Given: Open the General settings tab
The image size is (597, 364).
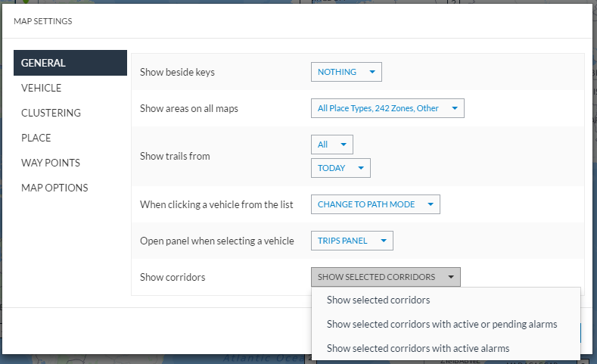Looking at the screenshot, I should point(70,63).
